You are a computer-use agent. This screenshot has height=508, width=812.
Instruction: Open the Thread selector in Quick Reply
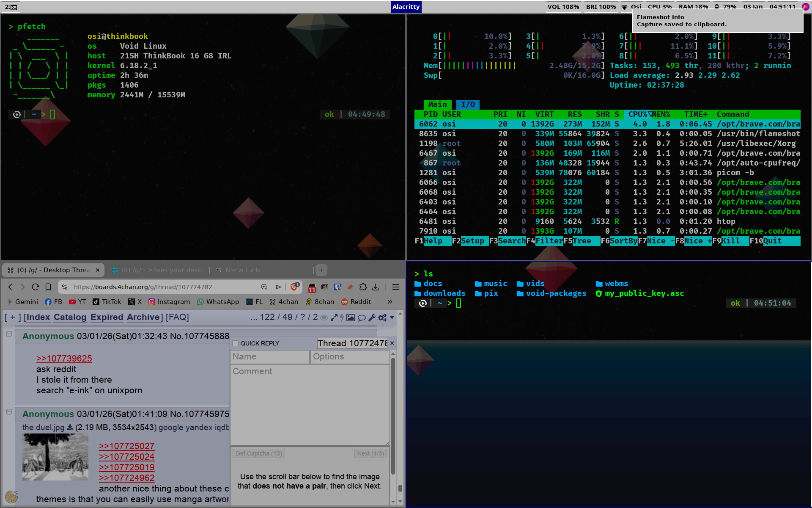click(x=352, y=343)
